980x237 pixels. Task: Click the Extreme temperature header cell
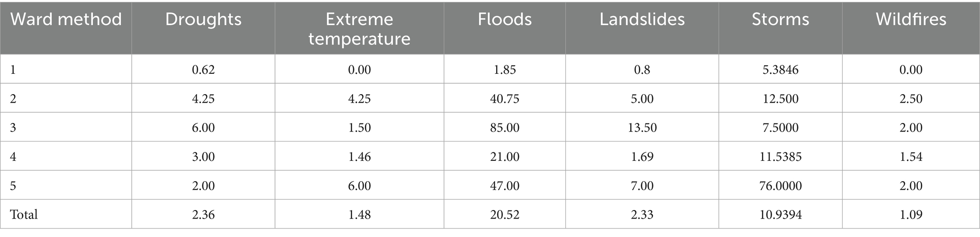pyautogui.click(x=359, y=28)
